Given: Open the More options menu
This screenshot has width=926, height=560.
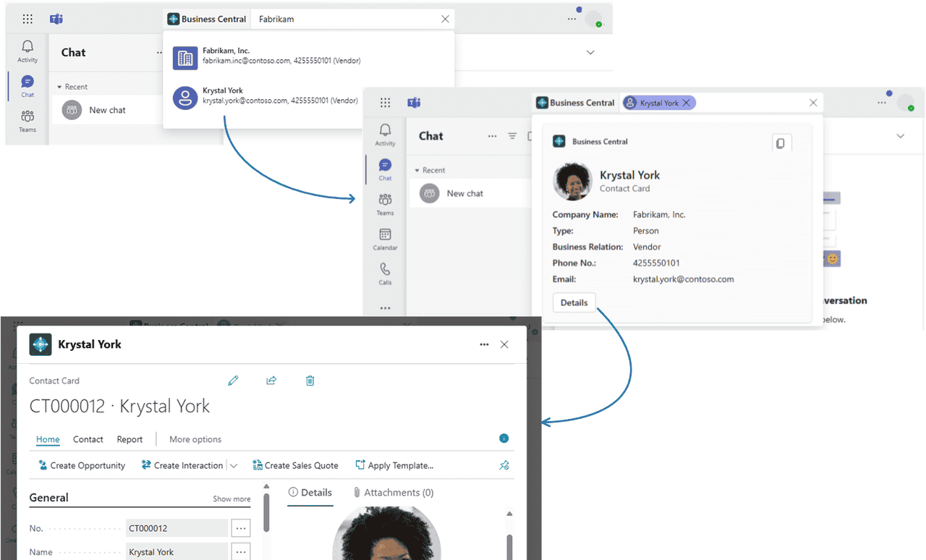Looking at the screenshot, I should (195, 439).
